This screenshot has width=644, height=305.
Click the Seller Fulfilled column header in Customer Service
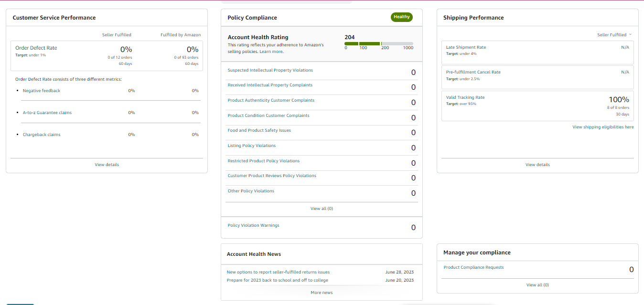tap(117, 35)
